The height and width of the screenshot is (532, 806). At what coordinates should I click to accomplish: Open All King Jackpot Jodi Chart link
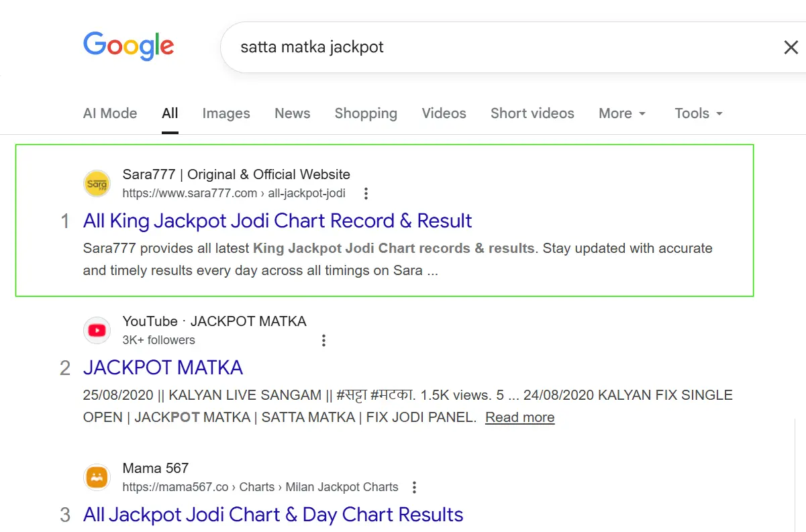pyautogui.click(x=277, y=221)
